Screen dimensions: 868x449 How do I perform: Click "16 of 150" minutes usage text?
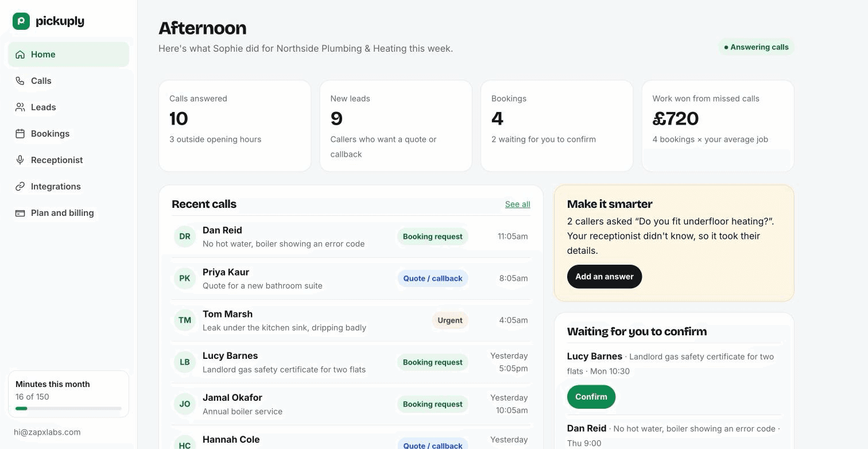(x=32, y=397)
